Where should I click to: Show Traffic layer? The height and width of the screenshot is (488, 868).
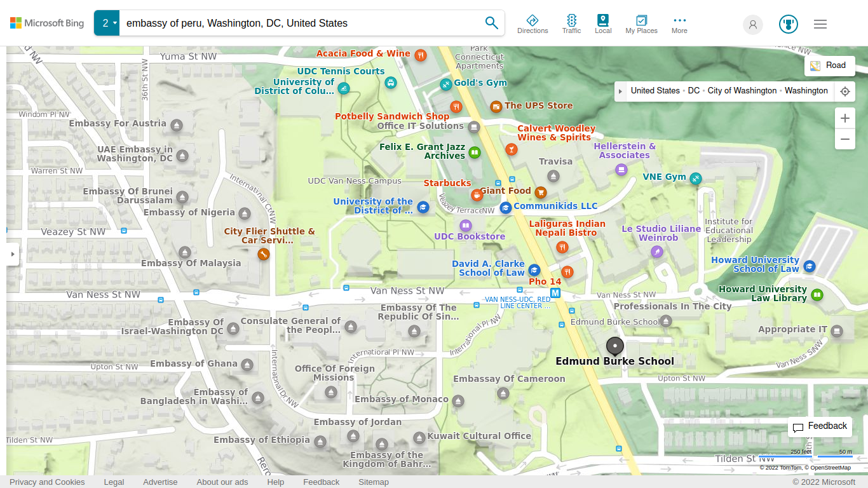coord(571,24)
